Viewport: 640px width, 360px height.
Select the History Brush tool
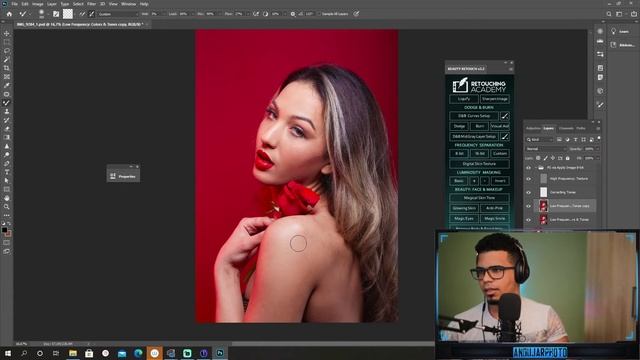7,120
